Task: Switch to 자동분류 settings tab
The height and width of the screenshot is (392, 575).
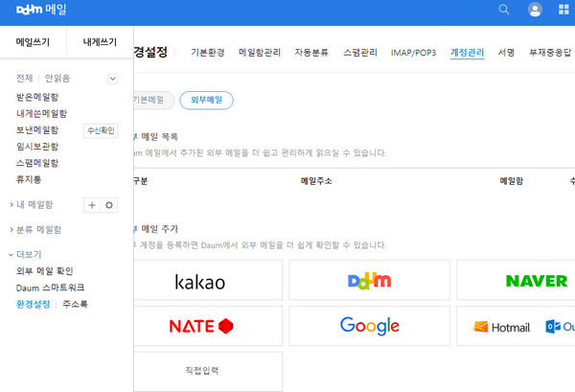Action: (311, 53)
